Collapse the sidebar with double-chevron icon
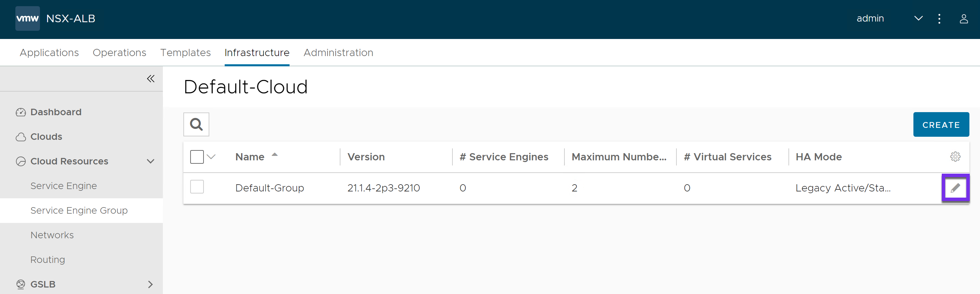Image resolution: width=980 pixels, height=294 pixels. tap(151, 78)
